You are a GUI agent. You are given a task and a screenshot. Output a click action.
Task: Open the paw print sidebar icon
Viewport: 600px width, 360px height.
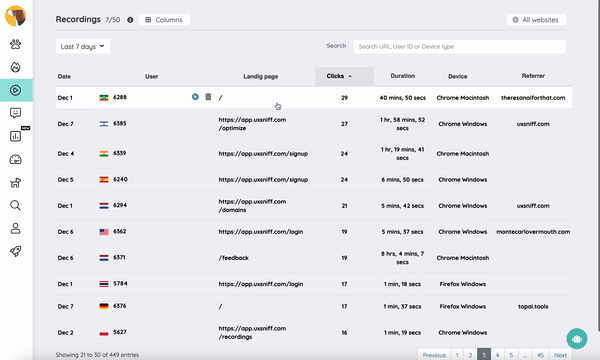pyautogui.click(x=15, y=44)
